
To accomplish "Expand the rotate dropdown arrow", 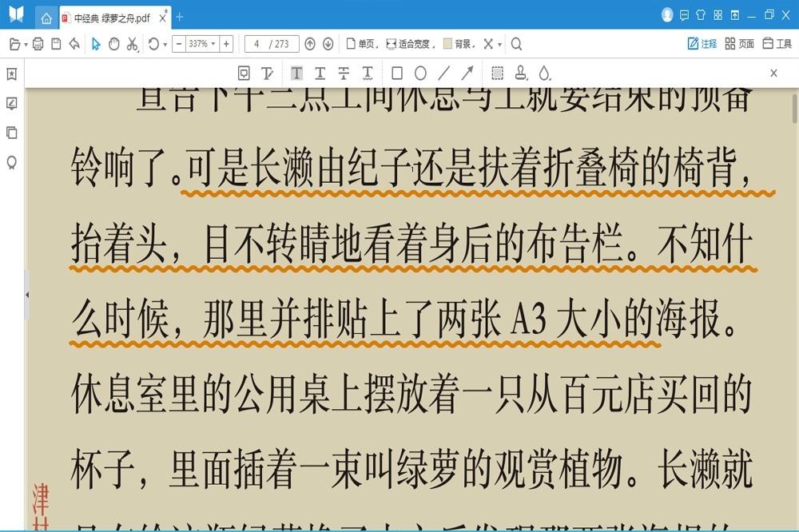I will 165,45.
